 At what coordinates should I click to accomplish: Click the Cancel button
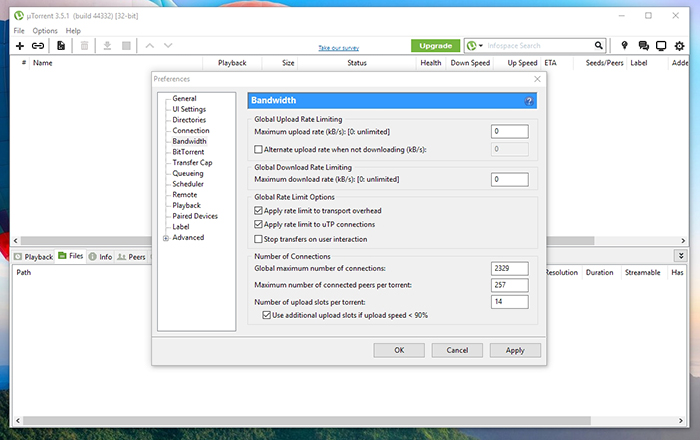point(457,350)
